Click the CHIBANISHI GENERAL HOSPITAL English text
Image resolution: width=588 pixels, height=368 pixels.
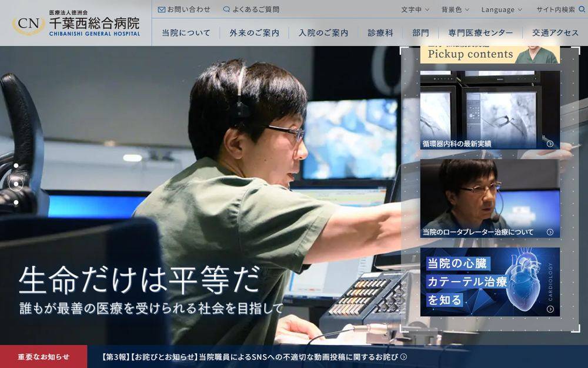[x=95, y=34]
